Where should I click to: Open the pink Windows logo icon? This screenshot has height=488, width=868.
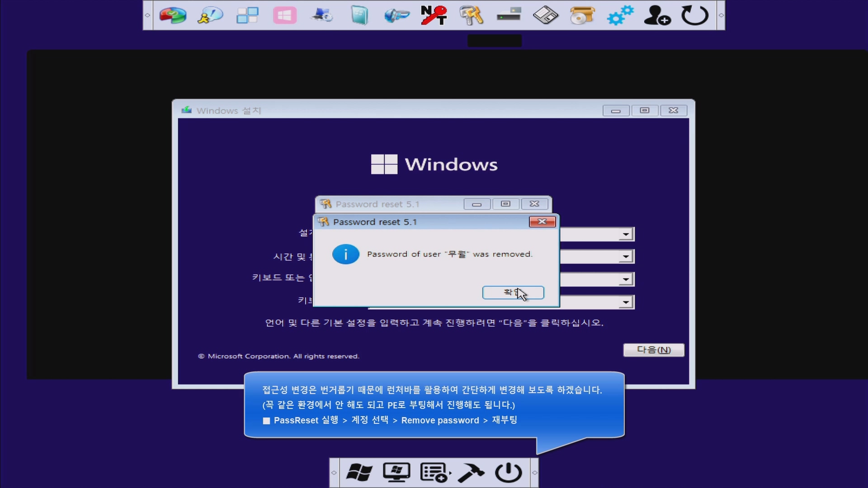point(284,15)
